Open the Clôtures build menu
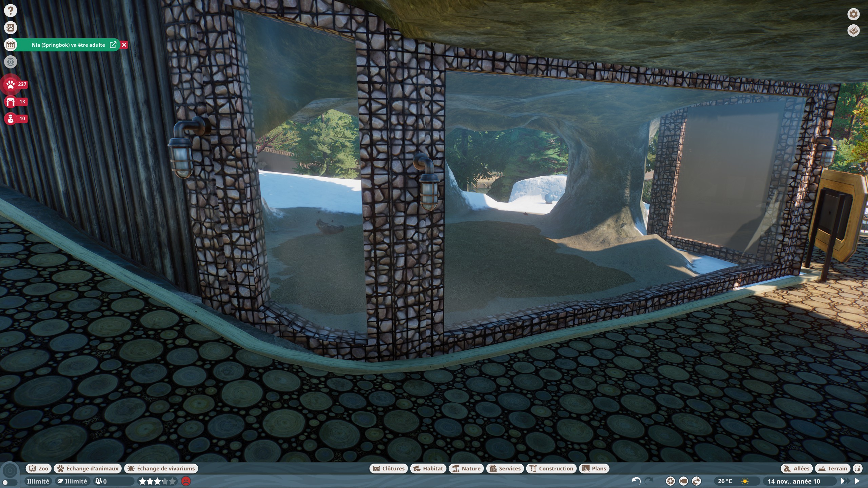Viewport: 868px width, 488px height. click(389, 468)
